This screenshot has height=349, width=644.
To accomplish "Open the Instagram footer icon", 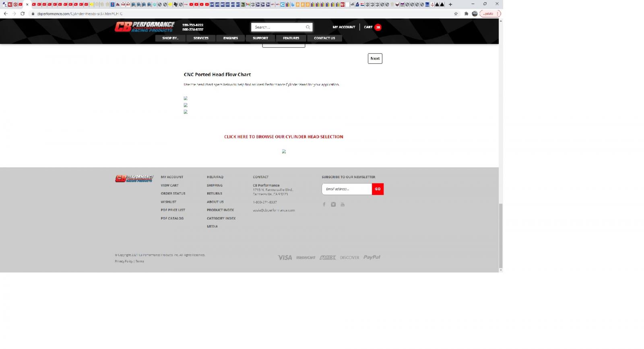I will click(333, 204).
